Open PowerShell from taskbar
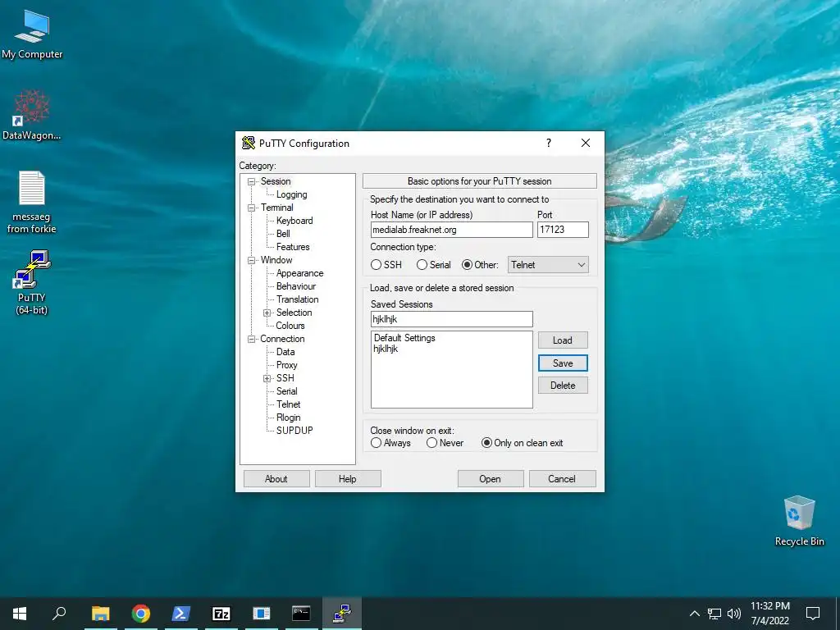Viewport: 840px width, 630px height. [180, 614]
